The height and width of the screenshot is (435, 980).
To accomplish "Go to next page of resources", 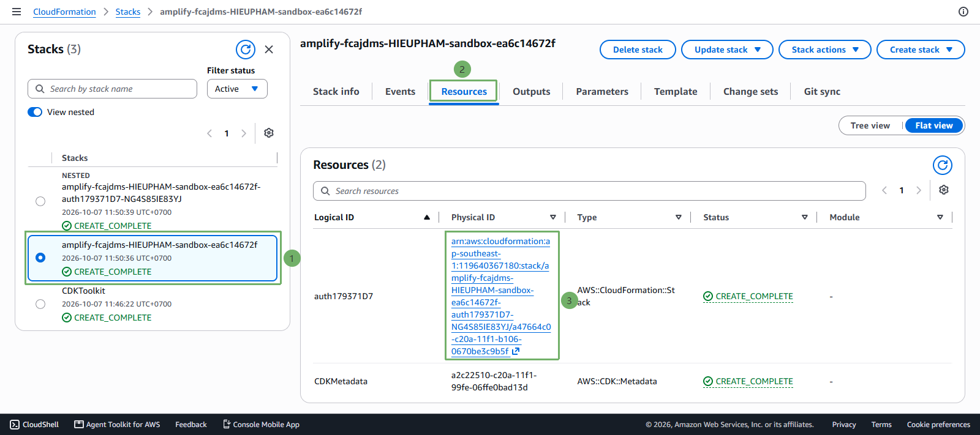I will (x=919, y=190).
